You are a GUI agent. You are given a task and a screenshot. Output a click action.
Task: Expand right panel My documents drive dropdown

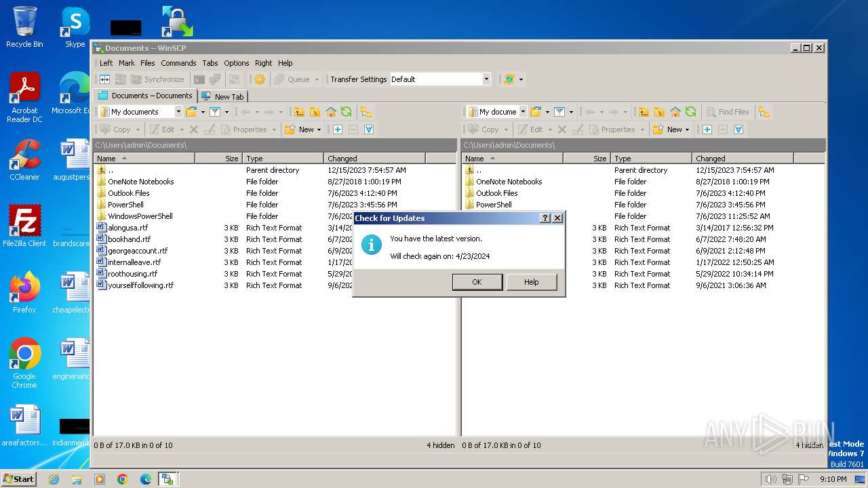point(523,112)
